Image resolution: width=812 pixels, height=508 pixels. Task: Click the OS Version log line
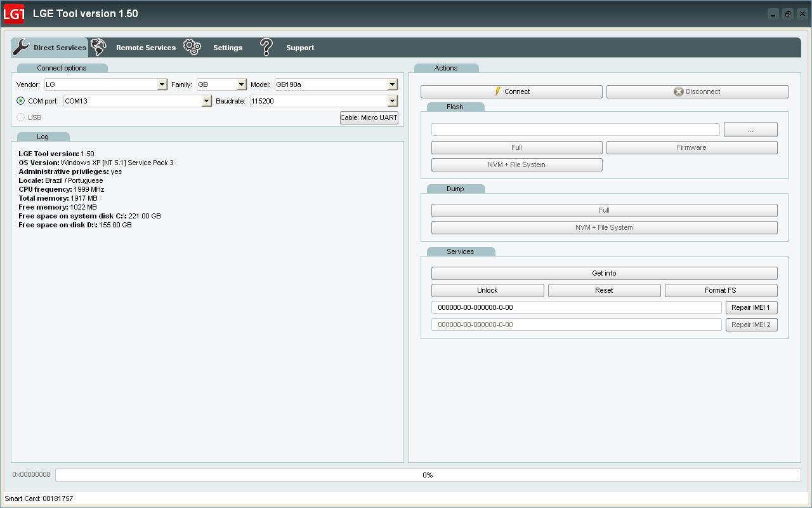point(96,163)
